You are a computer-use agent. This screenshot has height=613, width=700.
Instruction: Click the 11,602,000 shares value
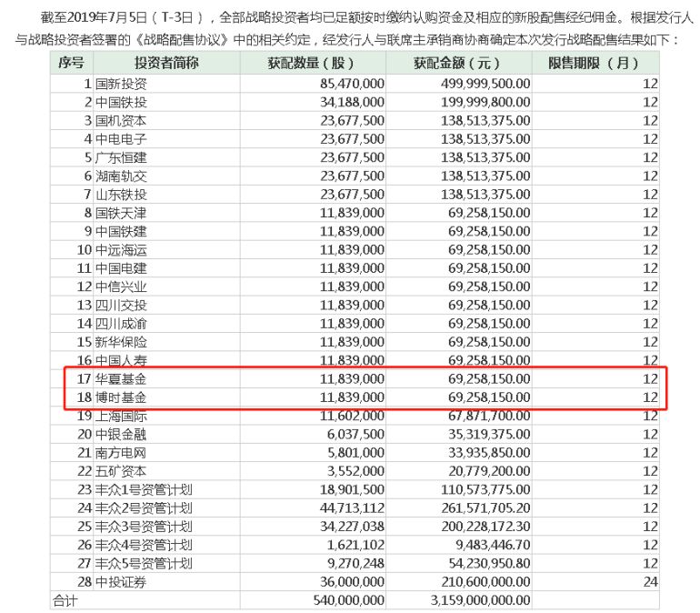pos(352,417)
